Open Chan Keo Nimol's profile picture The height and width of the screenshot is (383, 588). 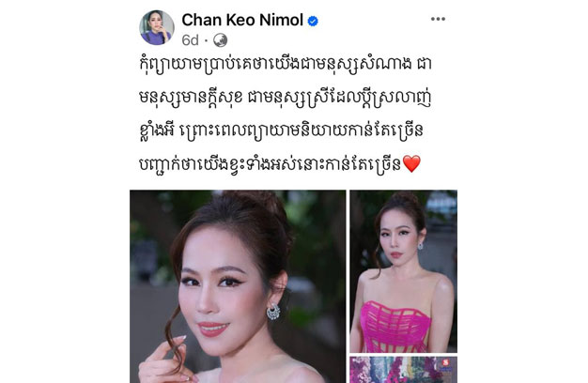(x=156, y=27)
